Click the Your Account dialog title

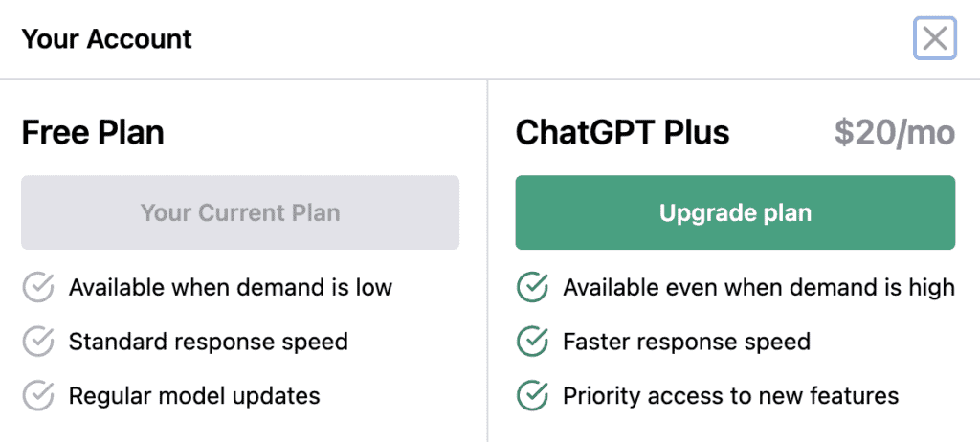106,39
